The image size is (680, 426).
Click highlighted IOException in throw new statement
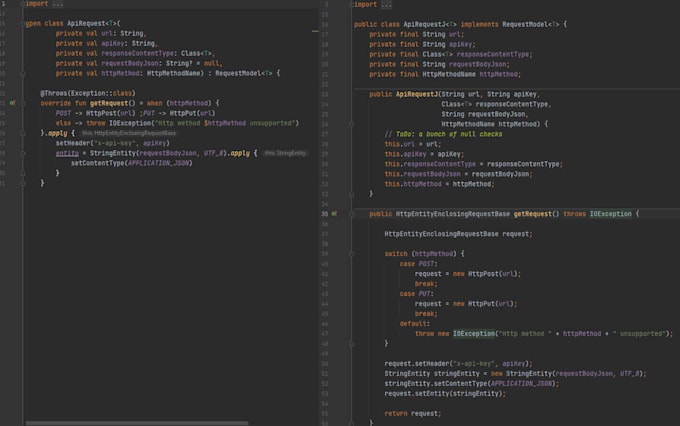coord(474,334)
